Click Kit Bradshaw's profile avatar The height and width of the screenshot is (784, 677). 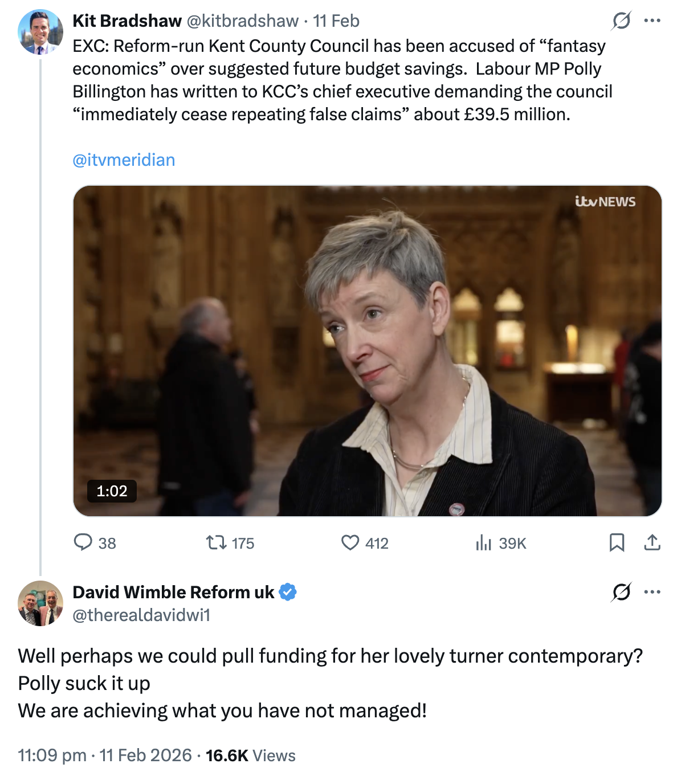(40, 32)
